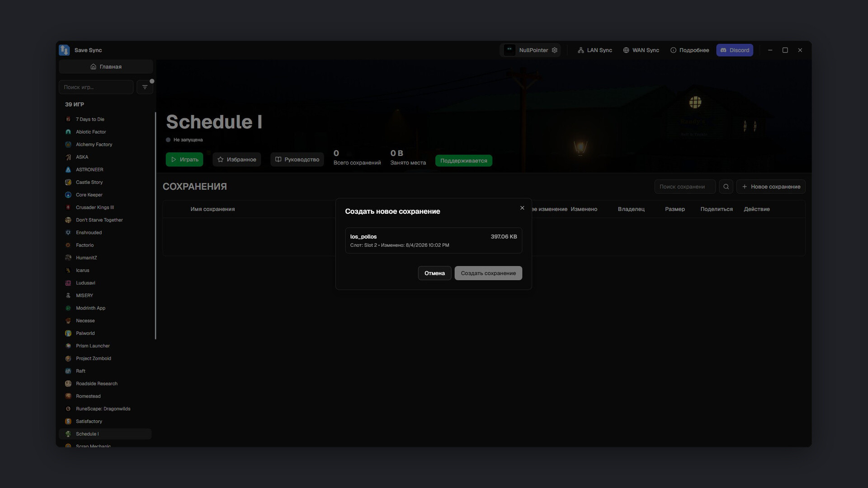Click the Имя сохранения column header
The width and height of the screenshot is (868, 488).
[x=212, y=209]
